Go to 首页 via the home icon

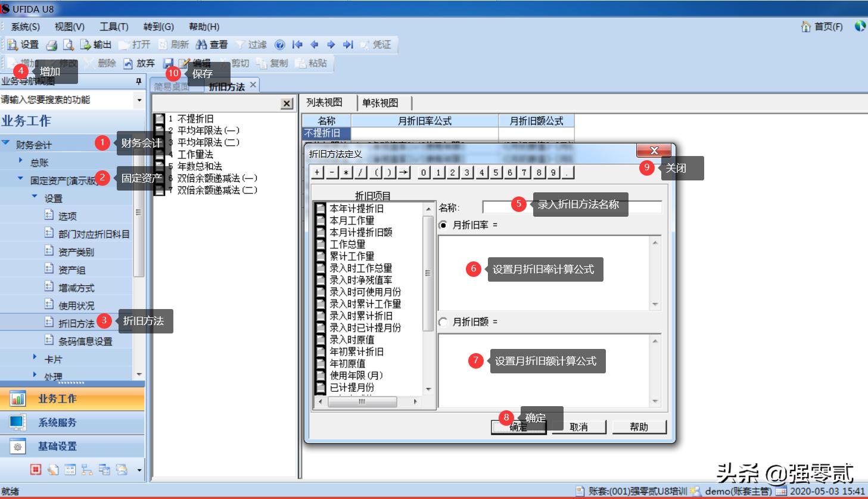tap(805, 27)
